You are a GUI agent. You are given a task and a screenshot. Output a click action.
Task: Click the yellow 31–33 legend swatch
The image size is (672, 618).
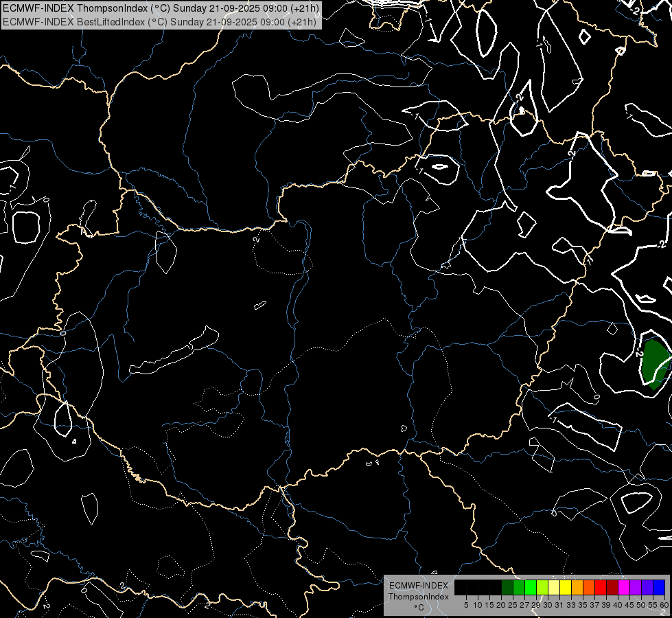click(x=566, y=587)
